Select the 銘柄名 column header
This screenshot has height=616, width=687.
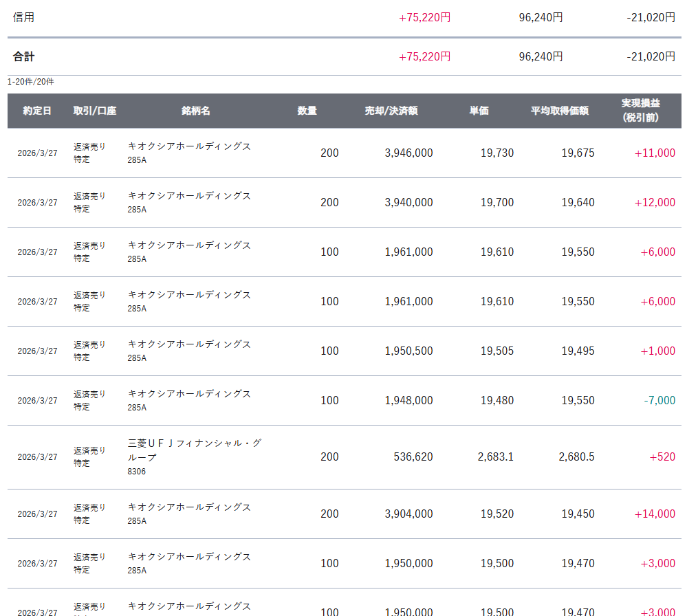[196, 111]
